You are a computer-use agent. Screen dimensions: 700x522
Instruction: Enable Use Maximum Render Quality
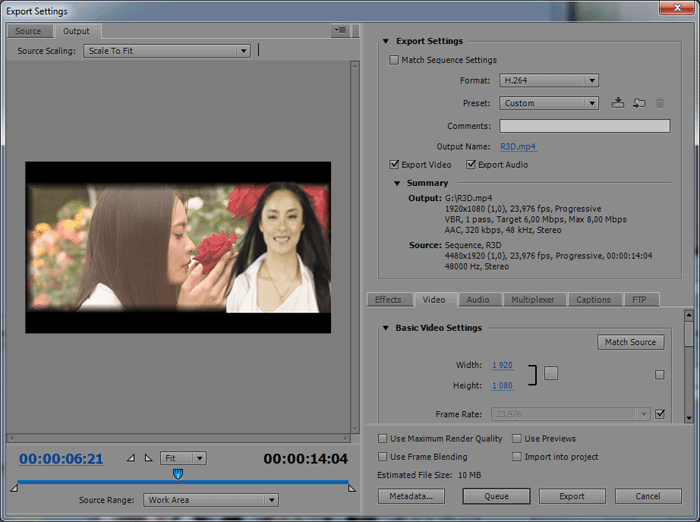point(383,438)
